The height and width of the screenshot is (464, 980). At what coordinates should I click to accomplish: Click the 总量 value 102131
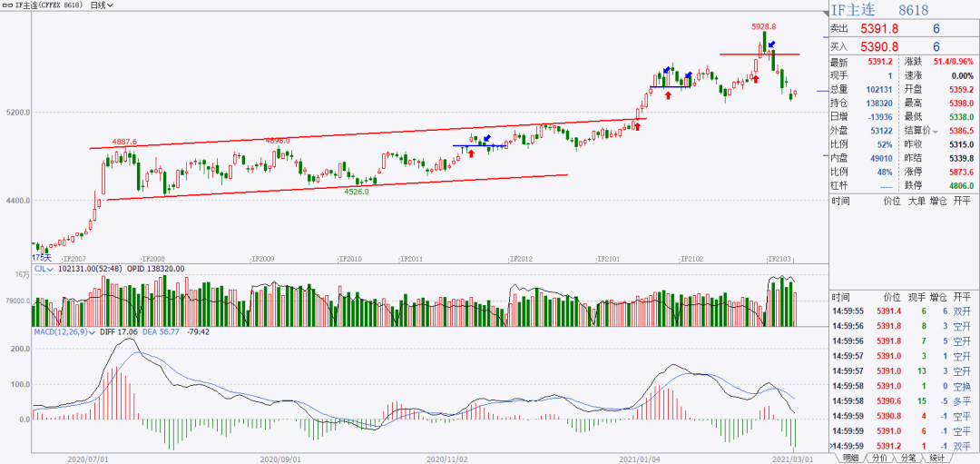point(880,89)
